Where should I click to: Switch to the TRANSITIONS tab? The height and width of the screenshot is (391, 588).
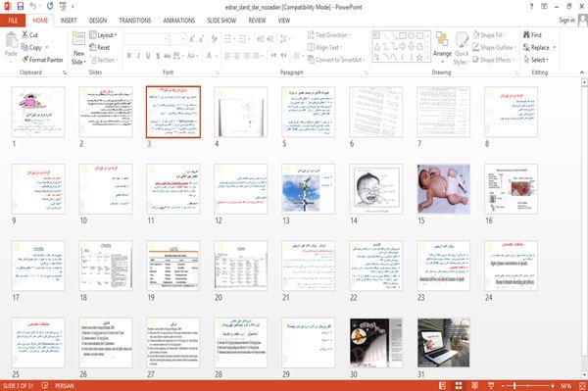(135, 21)
